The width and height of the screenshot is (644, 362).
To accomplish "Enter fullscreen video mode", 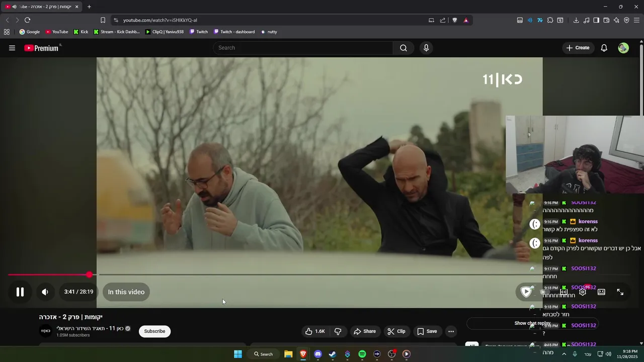I will (620, 292).
